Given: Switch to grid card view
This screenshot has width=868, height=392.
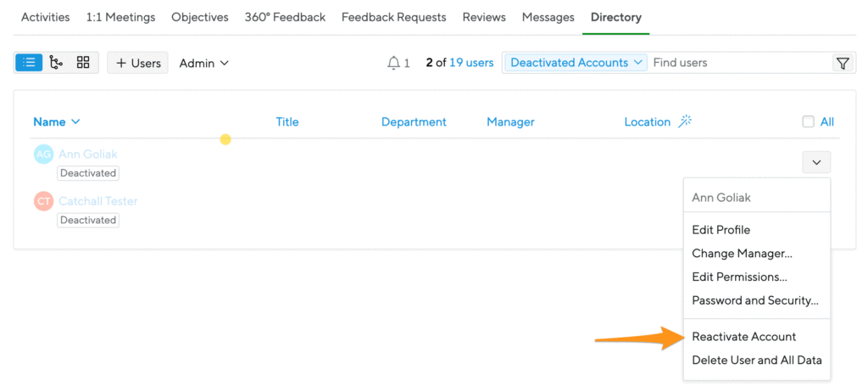Looking at the screenshot, I should point(83,63).
